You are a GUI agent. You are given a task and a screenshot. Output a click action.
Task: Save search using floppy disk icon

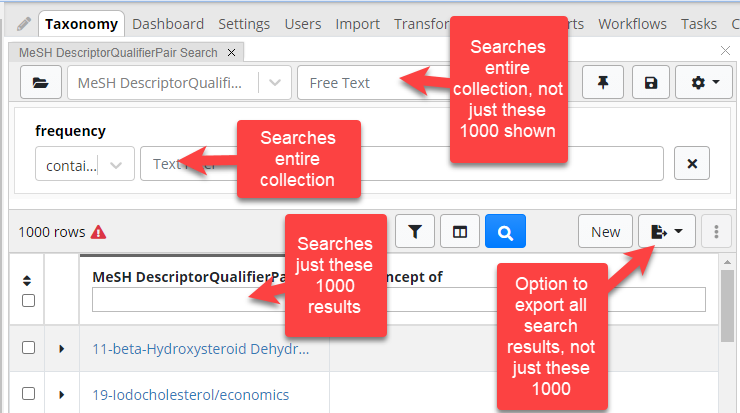[651, 83]
